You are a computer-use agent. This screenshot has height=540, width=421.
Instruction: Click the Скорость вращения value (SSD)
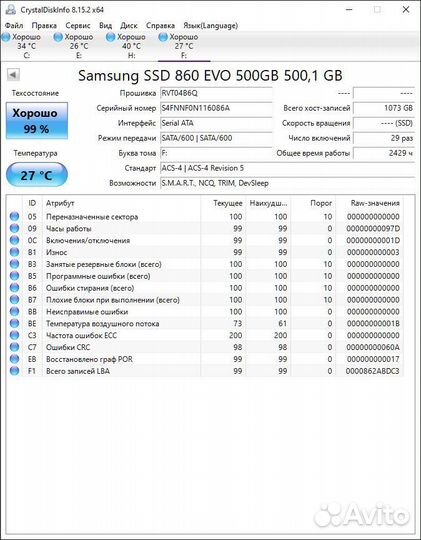[x=384, y=123]
